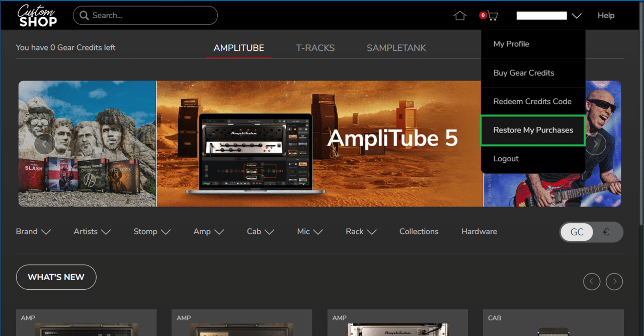The image size is (644, 336).
Task: Switch to the SAMPLETANK tab
Action: [396, 48]
